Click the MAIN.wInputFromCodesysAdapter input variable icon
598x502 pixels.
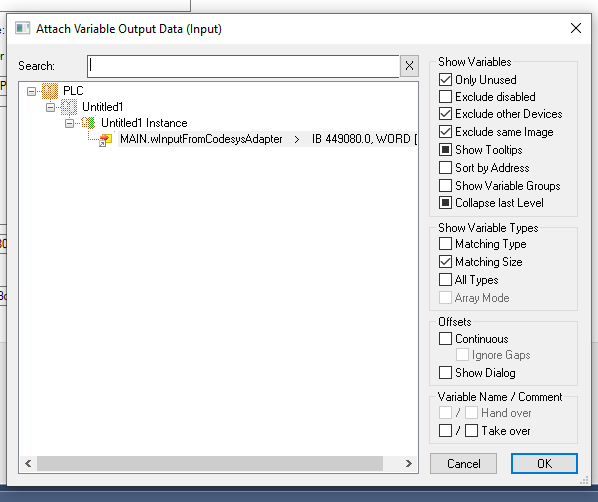[x=105, y=140]
